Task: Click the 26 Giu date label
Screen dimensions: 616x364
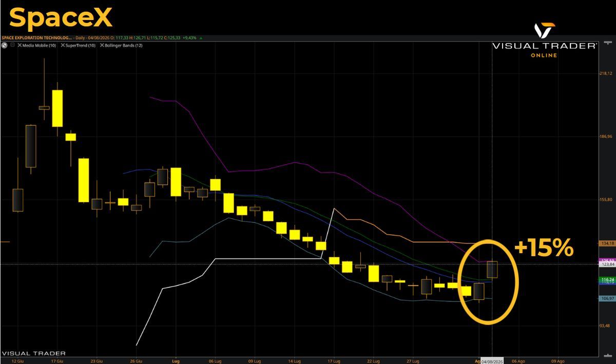Action: pos(136,360)
